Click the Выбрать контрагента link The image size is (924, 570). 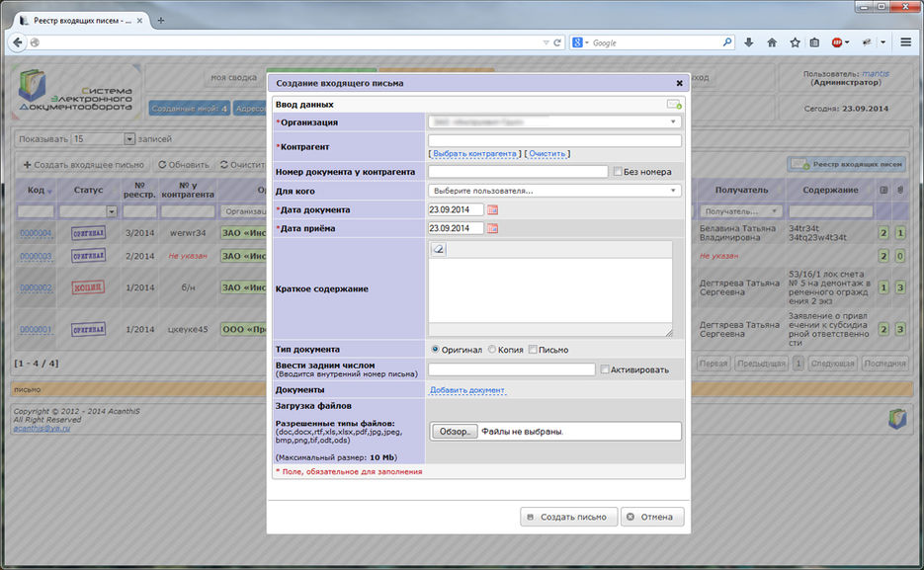pyautogui.click(x=474, y=154)
